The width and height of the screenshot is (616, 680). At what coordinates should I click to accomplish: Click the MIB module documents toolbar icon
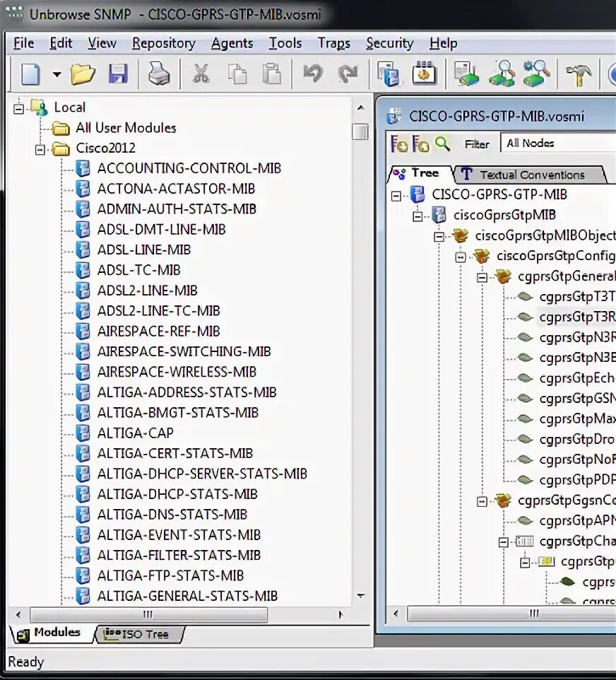(x=389, y=74)
